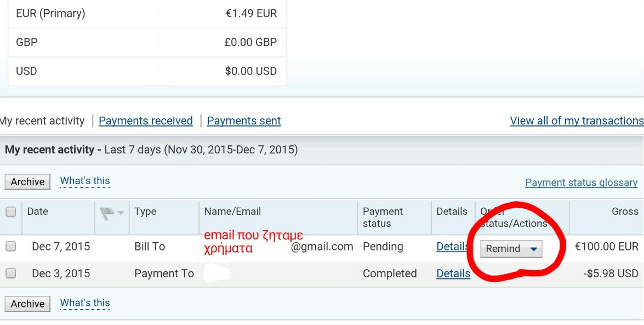Select the EUR (Primary) balance row
Image resolution: width=644 pixels, height=325 pixels.
147,14
